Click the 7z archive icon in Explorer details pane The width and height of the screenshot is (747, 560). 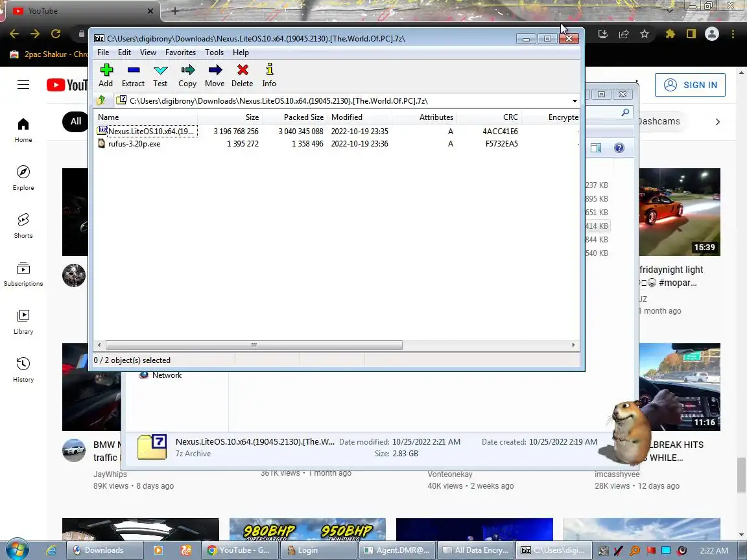pos(152,447)
